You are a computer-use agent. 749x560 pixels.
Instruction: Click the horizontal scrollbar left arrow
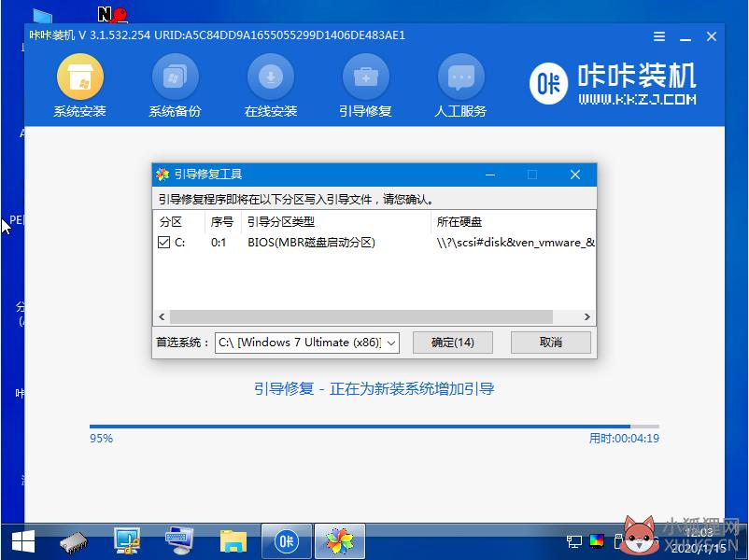162,317
